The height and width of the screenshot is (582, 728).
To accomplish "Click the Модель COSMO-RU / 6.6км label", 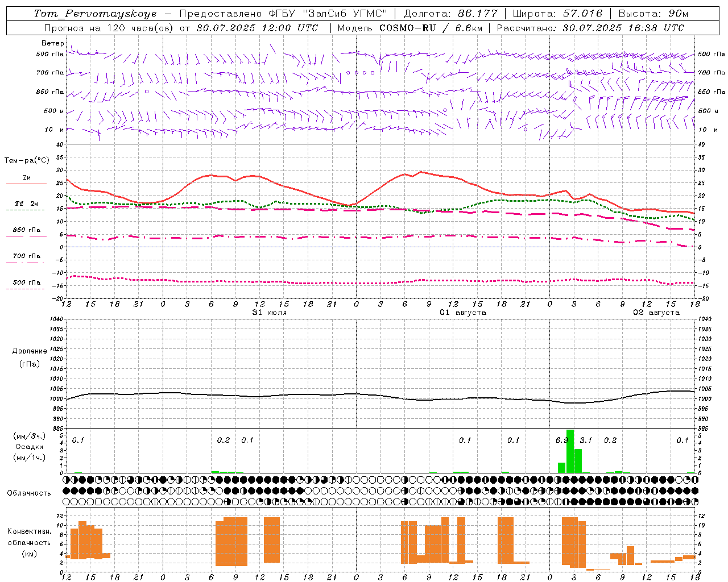I will pos(409,28).
